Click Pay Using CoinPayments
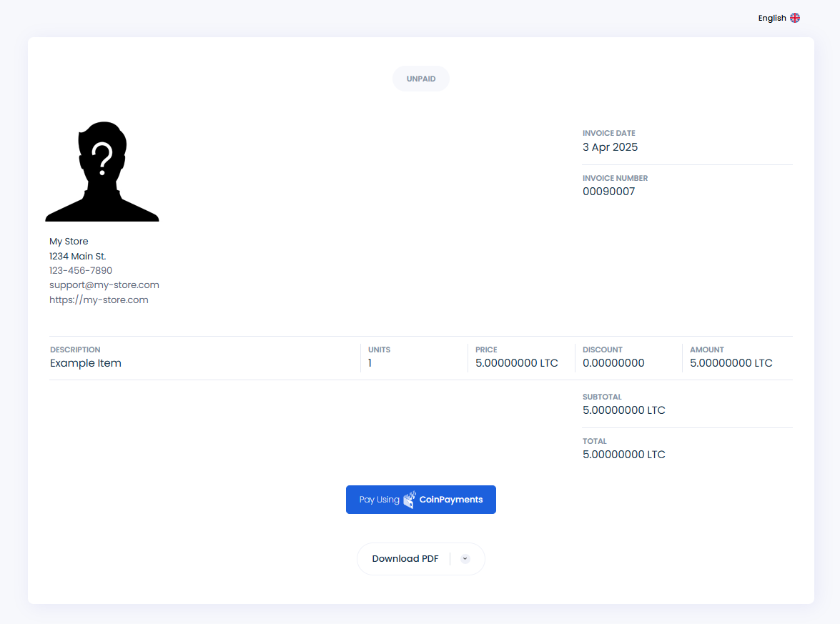Screen dimensions: 840x624 [x=420, y=500]
